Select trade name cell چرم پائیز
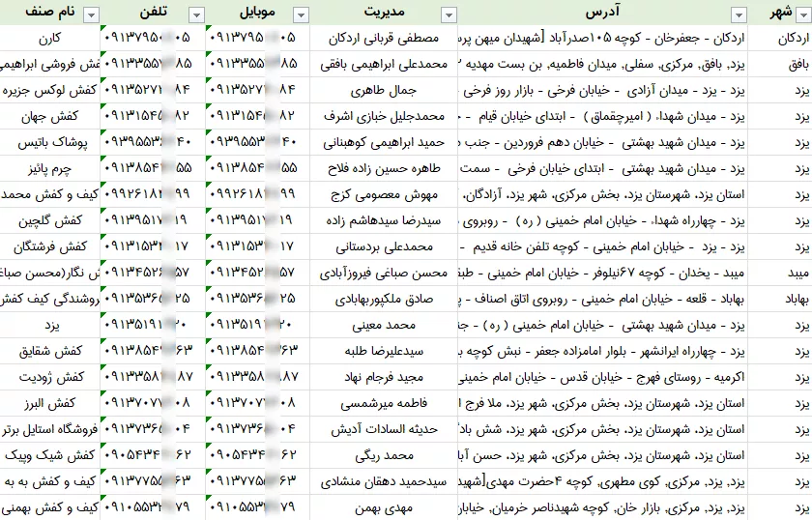 click(x=49, y=168)
